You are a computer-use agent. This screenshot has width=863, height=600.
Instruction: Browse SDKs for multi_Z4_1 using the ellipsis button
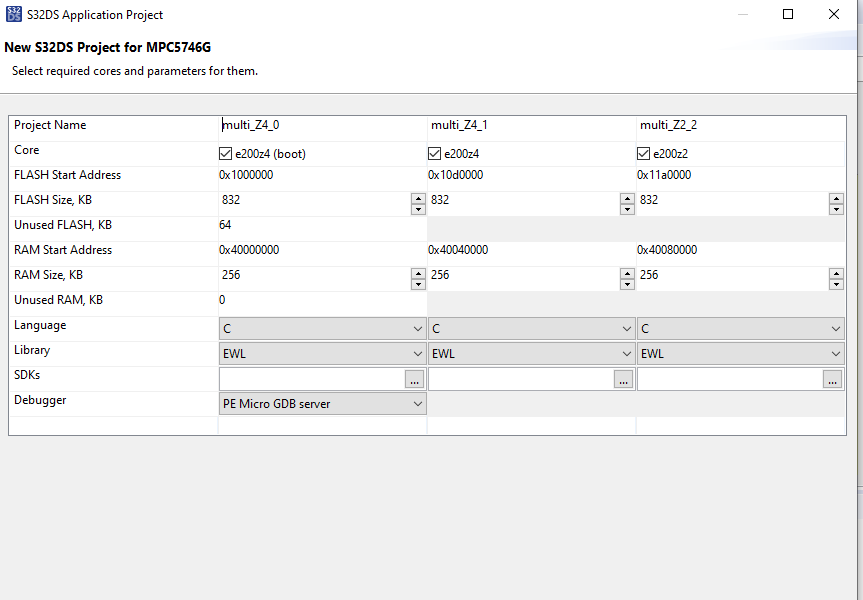pos(623,379)
